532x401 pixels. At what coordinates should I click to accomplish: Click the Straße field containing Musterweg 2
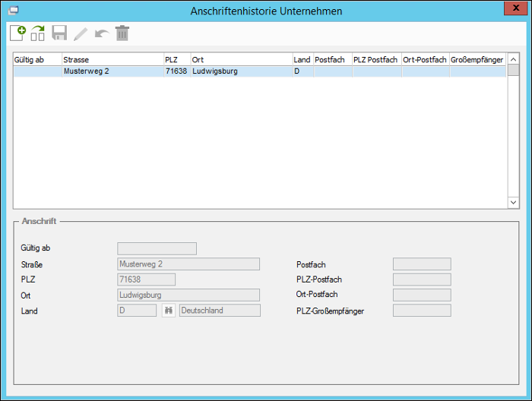pyautogui.click(x=188, y=264)
